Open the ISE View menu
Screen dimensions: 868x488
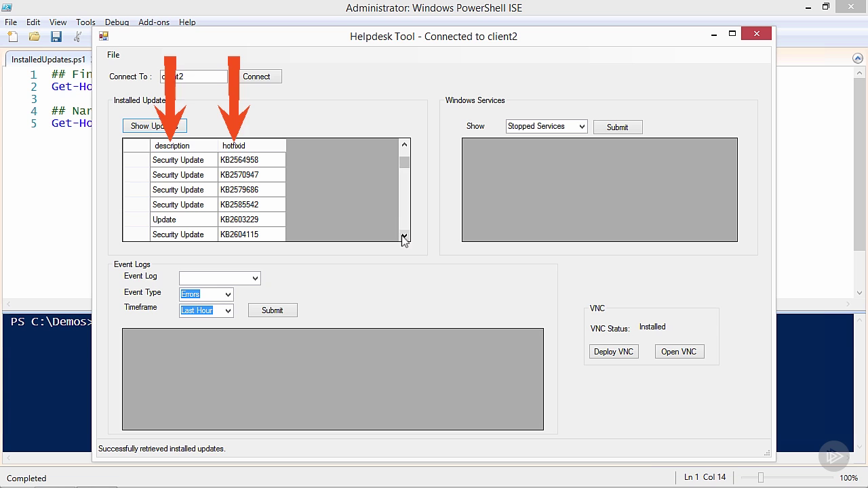[58, 22]
